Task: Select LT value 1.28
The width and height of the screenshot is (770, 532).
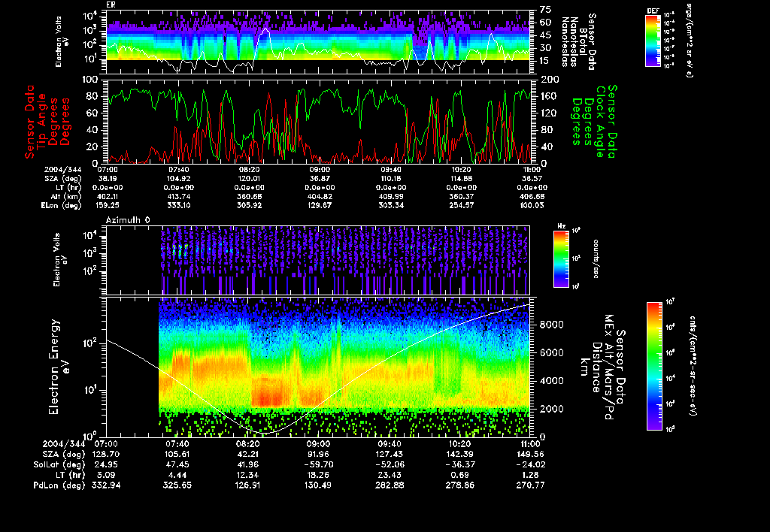Action: 530,475
